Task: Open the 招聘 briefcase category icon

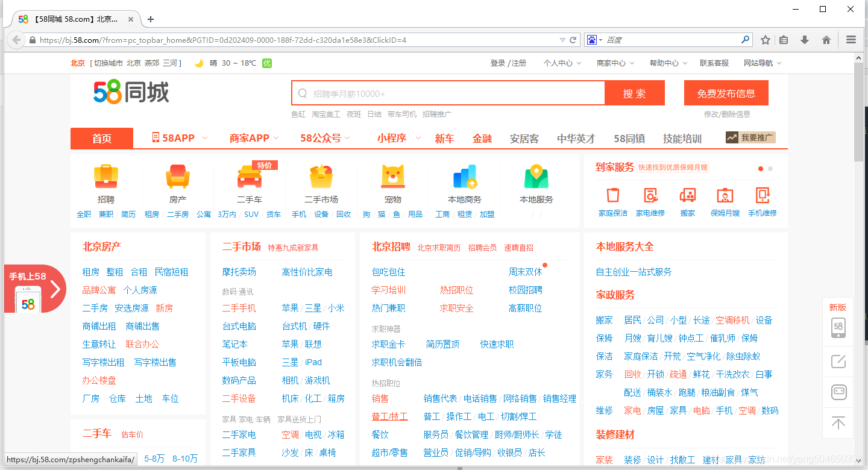Action: click(106, 177)
